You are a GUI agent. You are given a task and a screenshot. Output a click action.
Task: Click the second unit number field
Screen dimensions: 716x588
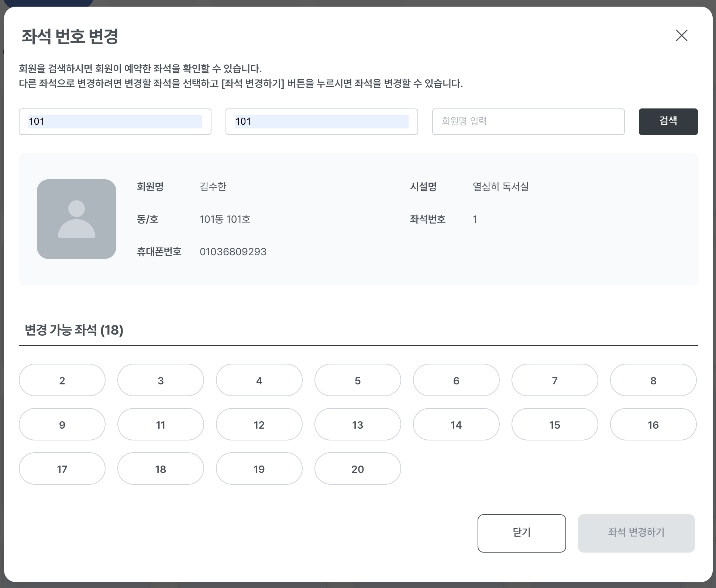point(321,122)
